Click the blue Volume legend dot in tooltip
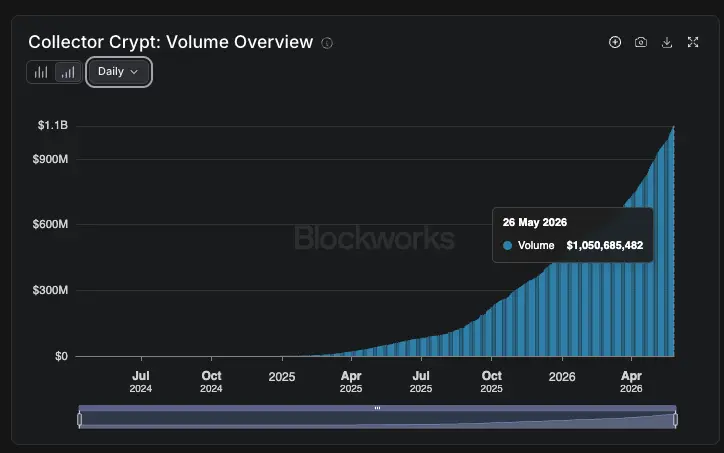This screenshot has width=724, height=453. point(507,246)
